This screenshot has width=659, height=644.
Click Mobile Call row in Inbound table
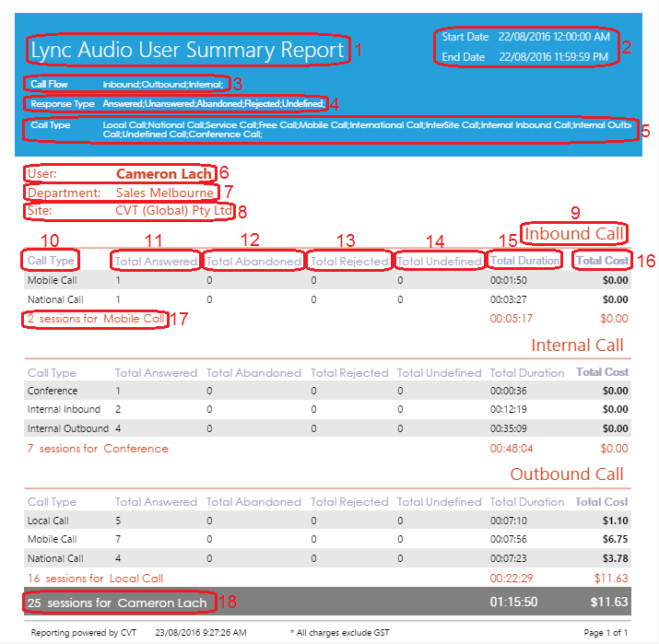click(327, 280)
